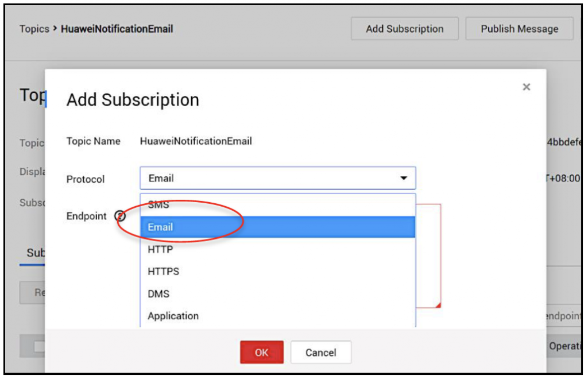This screenshot has height=379, width=588.
Task: Click Publish Message button
Action: 519,29
